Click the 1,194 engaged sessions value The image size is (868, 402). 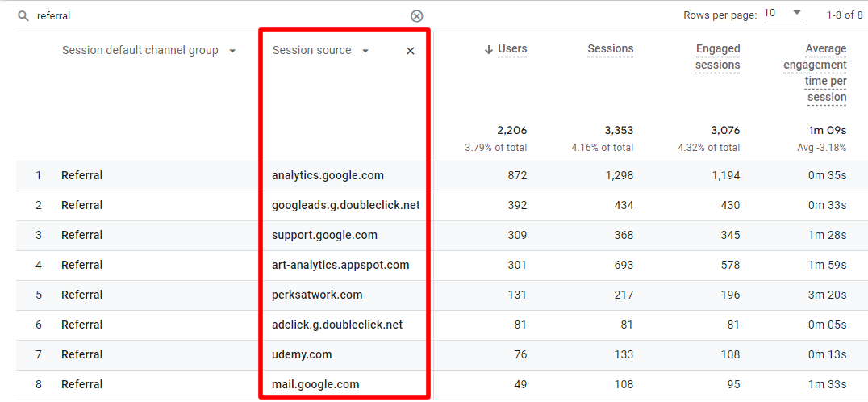726,175
